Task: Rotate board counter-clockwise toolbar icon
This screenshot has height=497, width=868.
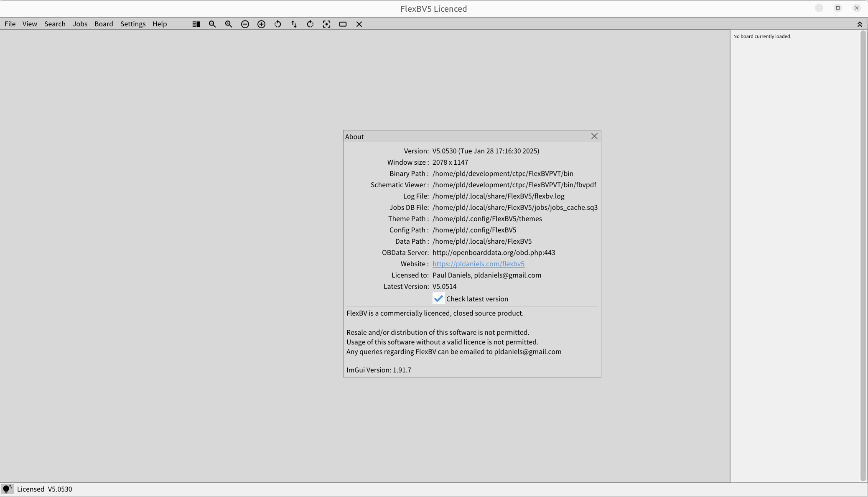Action: tap(277, 24)
